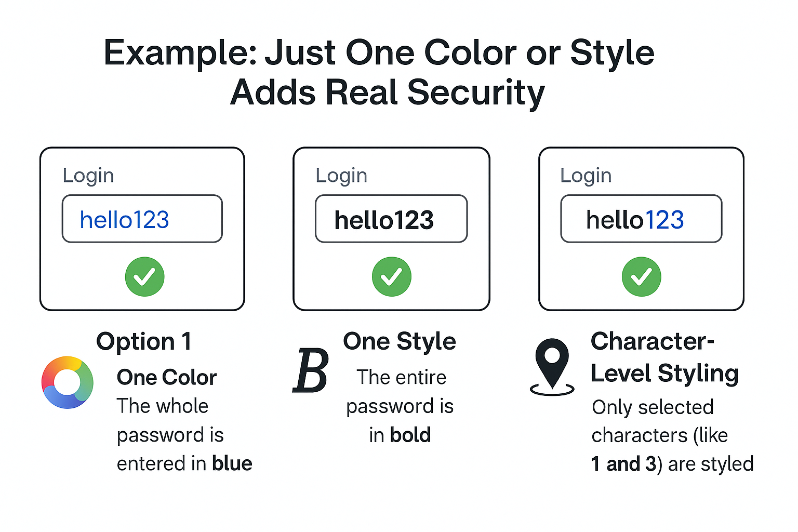Screen dimensions: 798x532
Task: Click the Login label in middle card
Action: tap(341, 176)
